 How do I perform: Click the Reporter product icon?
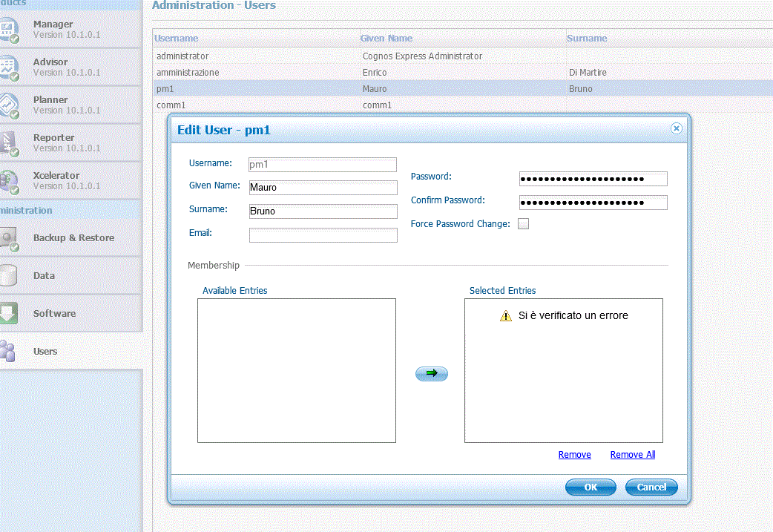8,143
